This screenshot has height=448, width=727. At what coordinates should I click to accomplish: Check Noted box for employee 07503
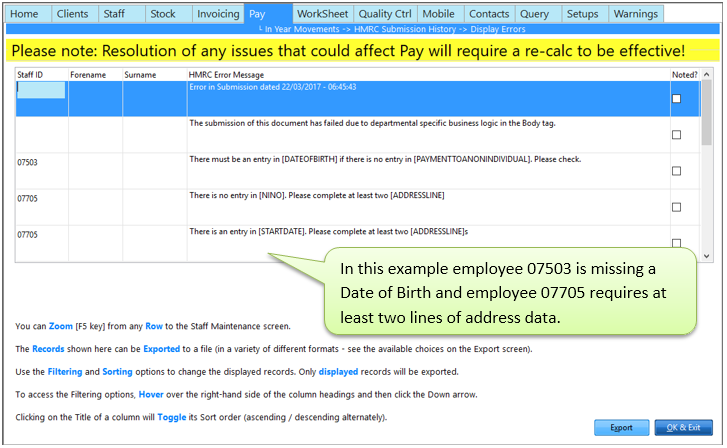point(677,171)
